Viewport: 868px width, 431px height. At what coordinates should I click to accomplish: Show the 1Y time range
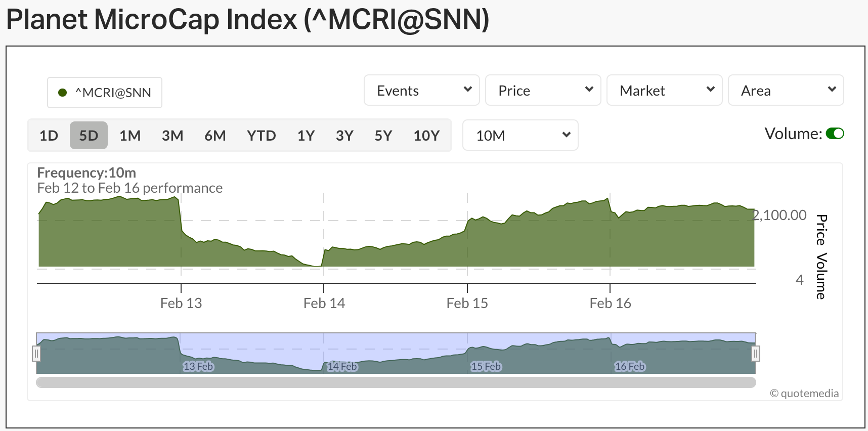tap(306, 136)
